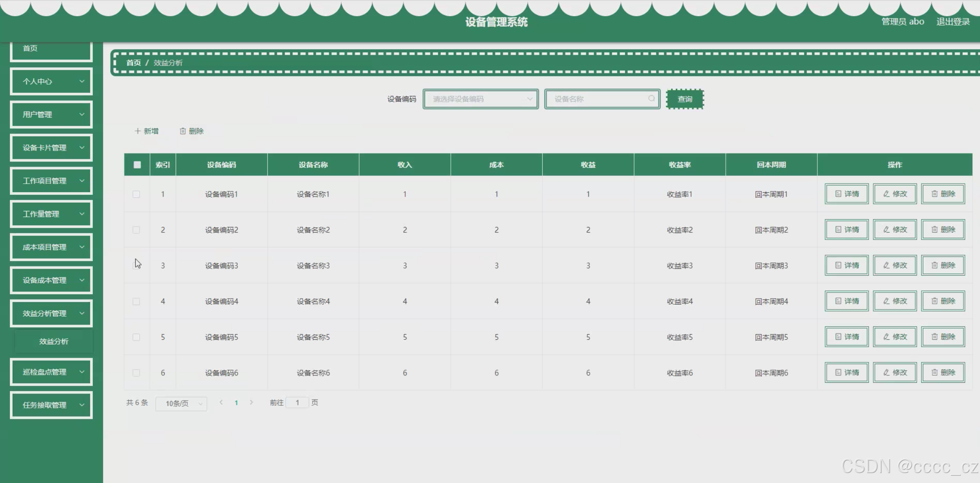The height and width of the screenshot is (483, 980).
Task: Click the 查询 search button
Action: pos(685,99)
